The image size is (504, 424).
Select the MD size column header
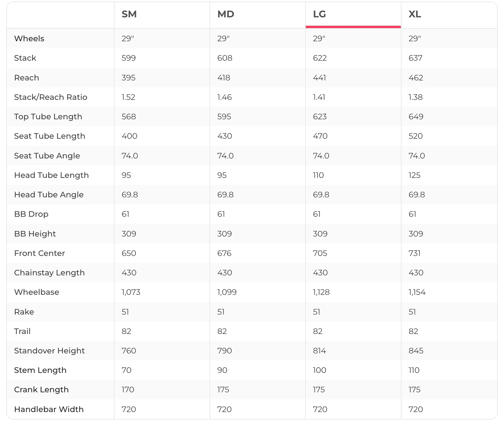226,14
